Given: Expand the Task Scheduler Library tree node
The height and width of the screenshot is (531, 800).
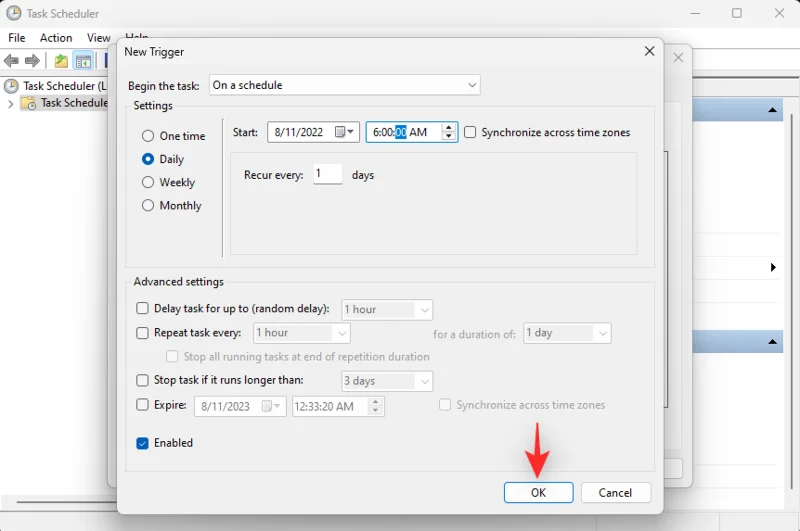Looking at the screenshot, I should coord(10,104).
